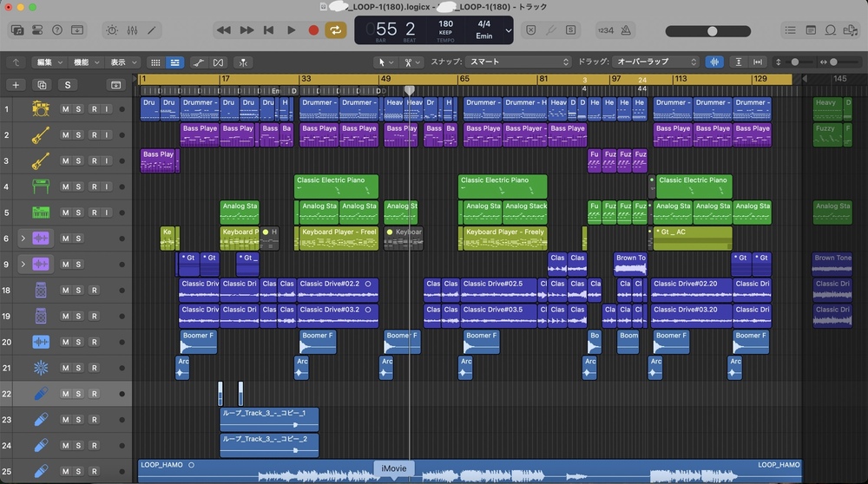The width and height of the screenshot is (868, 484).
Task: Toggle Cycle mode on or off
Action: (334, 29)
